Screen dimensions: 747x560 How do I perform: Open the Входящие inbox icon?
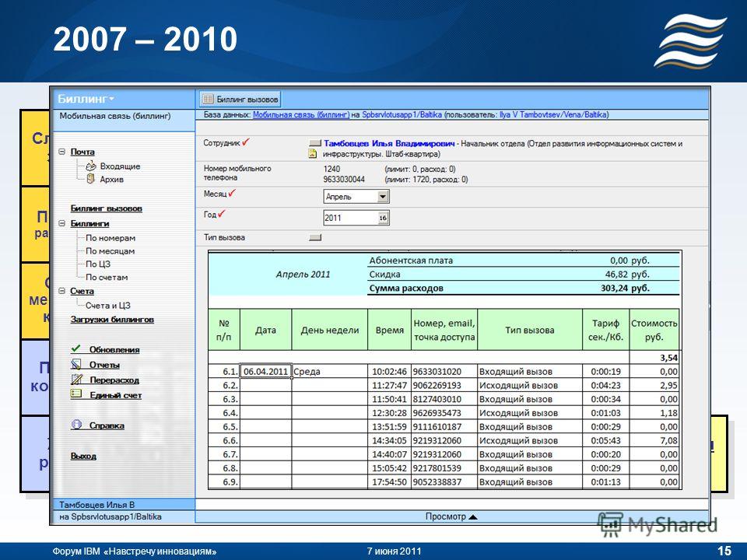(x=91, y=166)
